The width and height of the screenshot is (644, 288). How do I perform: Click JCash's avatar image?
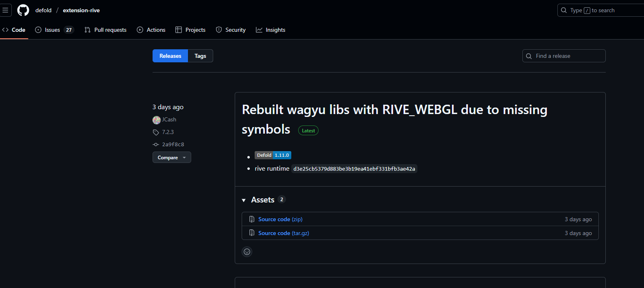(157, 120)
